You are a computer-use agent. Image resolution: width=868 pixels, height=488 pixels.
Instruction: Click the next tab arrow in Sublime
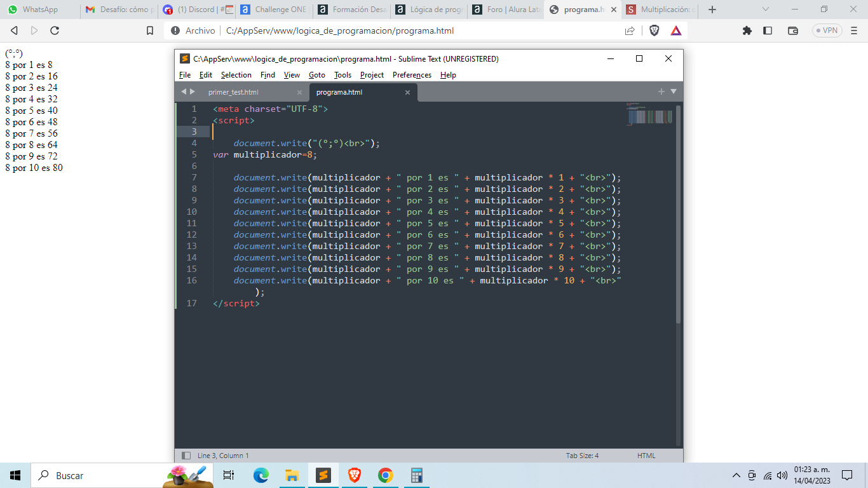[193, 92]
